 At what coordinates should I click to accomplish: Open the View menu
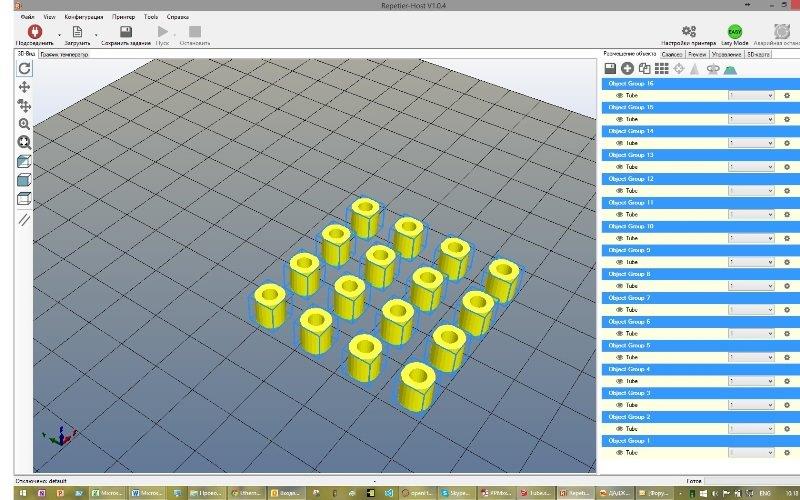tap(49, 17)
